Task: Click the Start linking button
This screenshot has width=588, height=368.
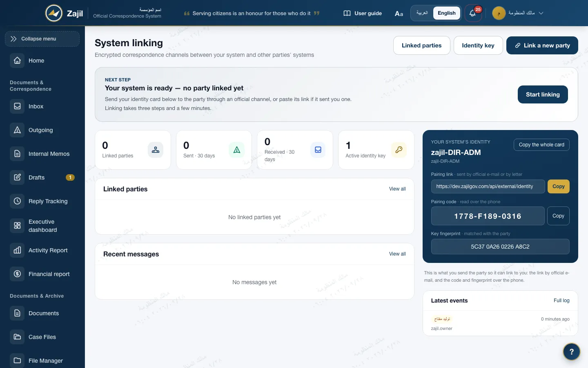Action: 543,94
